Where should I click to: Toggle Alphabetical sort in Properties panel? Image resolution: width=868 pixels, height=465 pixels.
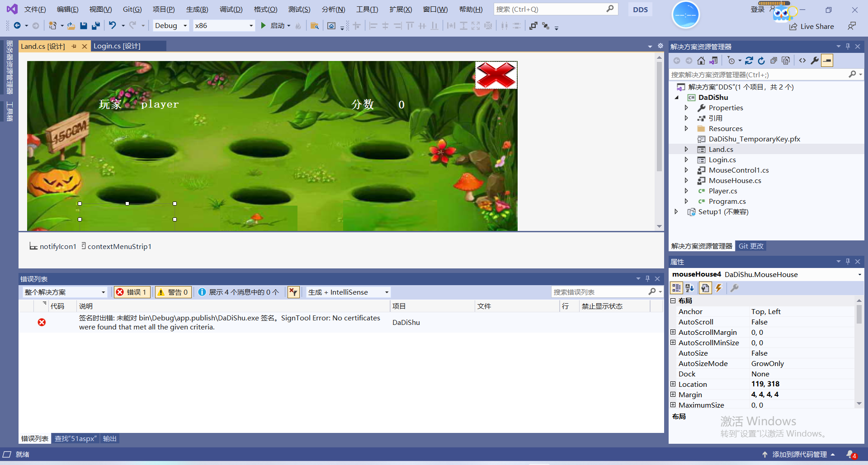689,288
